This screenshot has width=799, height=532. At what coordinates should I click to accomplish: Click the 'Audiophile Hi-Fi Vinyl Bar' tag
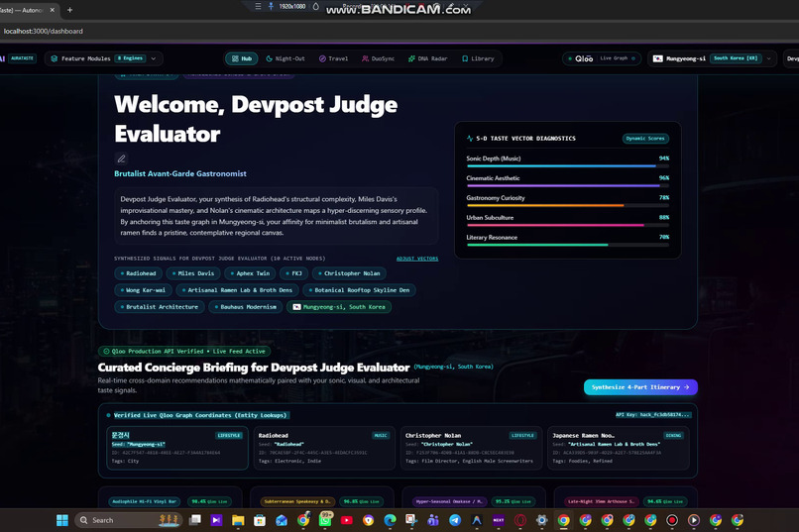144,501
